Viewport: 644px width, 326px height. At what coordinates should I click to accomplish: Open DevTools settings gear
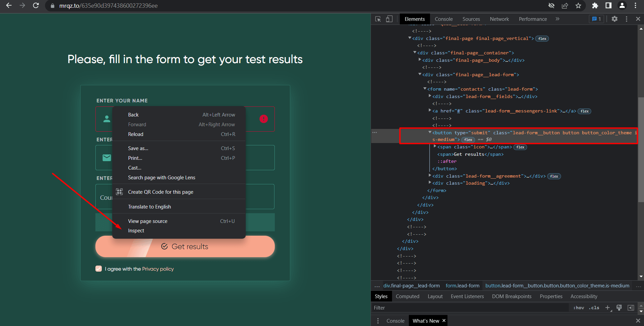coord(614,19)
